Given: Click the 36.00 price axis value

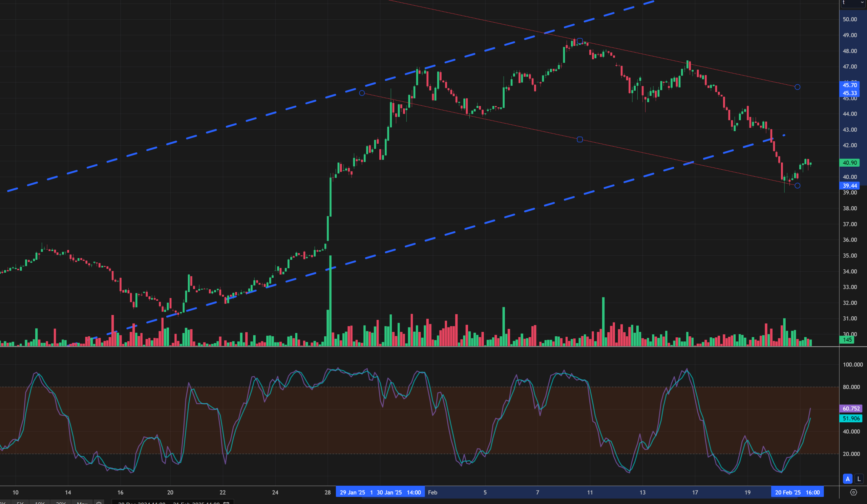Looking at the screenshot, I should point(849,240).
